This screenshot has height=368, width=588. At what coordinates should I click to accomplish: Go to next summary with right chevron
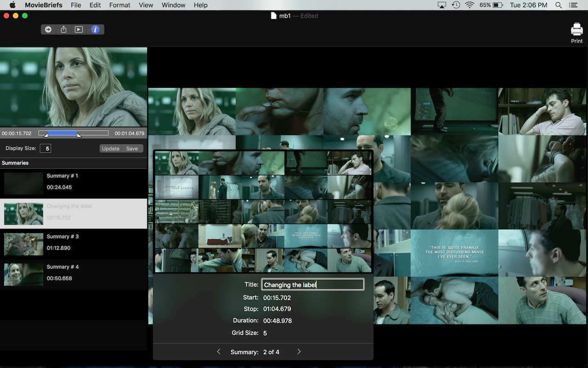tap(299, 351)
